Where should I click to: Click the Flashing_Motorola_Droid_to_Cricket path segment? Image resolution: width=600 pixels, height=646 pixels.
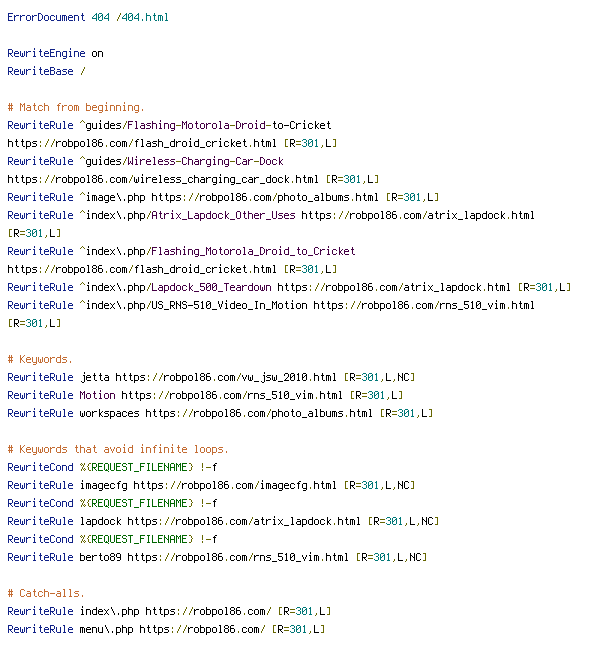[253, 251]
